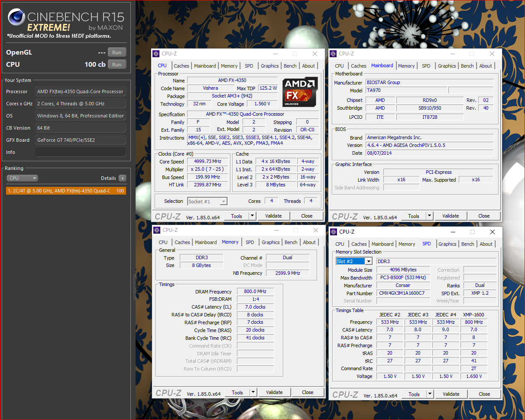
Task: Open Bench tab in CPU tab window
Action: pos(290,66)
